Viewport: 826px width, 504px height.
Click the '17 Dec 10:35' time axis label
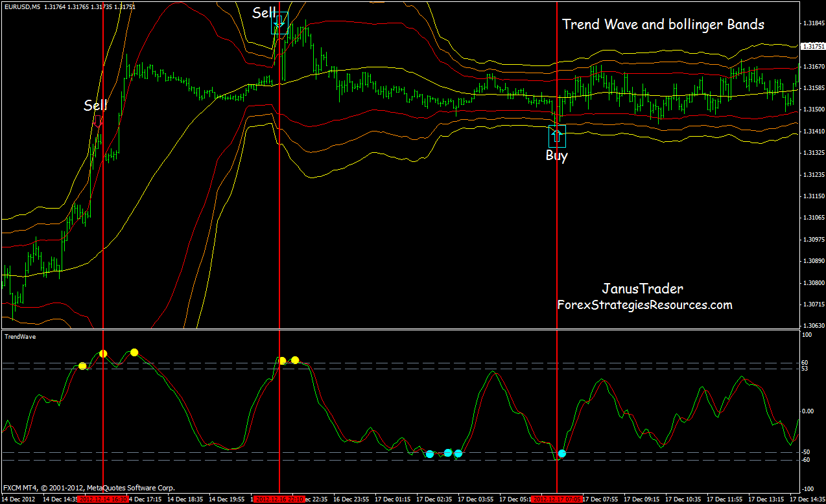click(683, 499)
